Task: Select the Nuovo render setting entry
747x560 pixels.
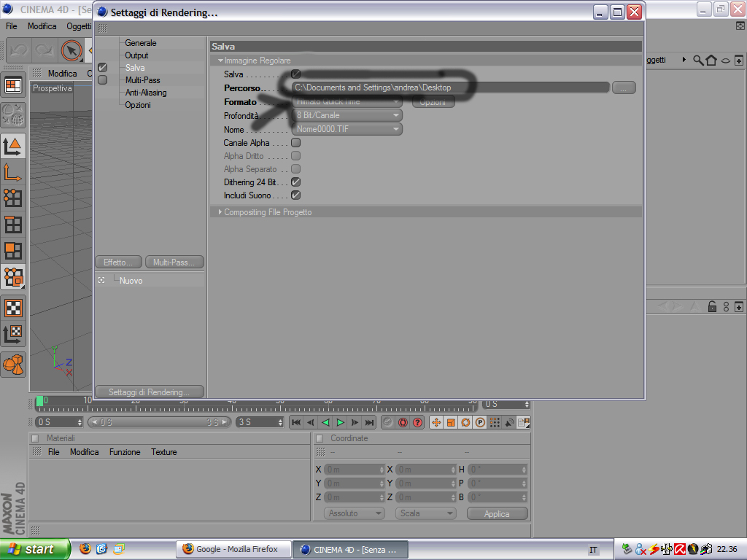Action: tap(131, 281)
